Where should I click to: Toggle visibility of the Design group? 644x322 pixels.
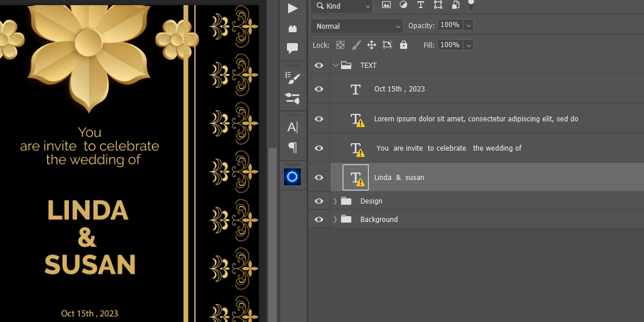(x=319, y=201)
